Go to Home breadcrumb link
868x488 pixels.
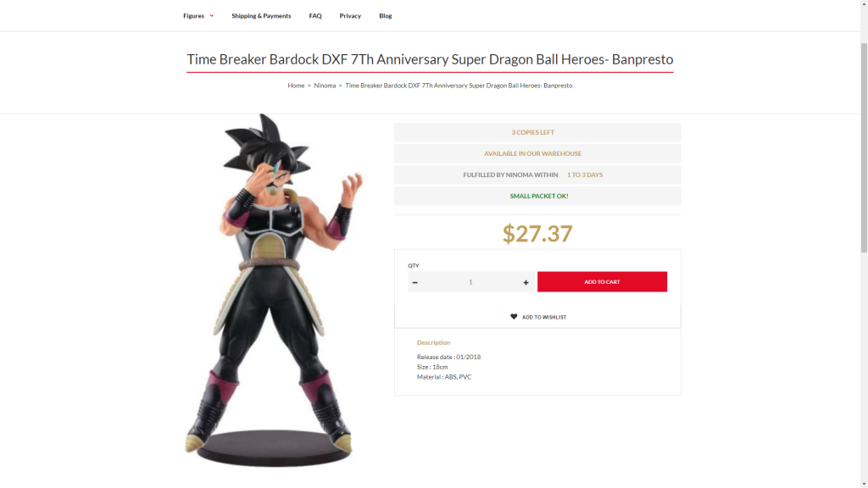click(x=296, y=86)
